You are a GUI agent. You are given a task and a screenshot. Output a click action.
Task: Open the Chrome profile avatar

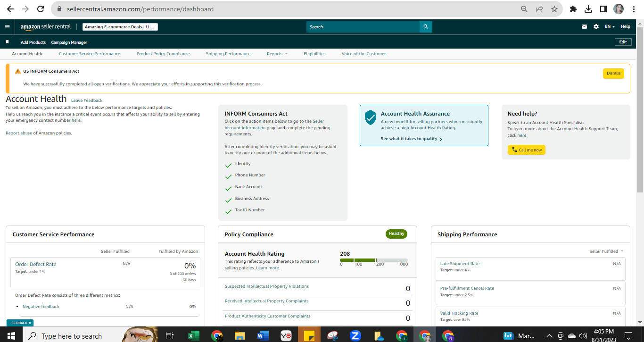click(619, 9)
